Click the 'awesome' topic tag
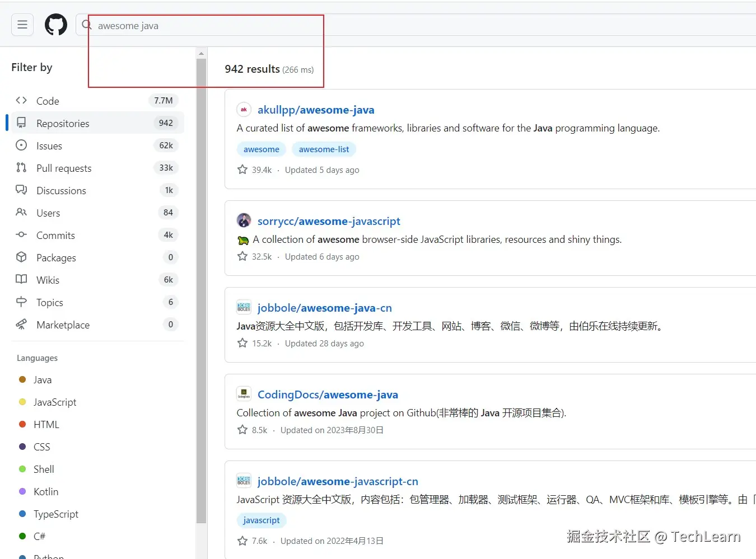The height and width of the screenshot is (559, 756). point(262,149)
